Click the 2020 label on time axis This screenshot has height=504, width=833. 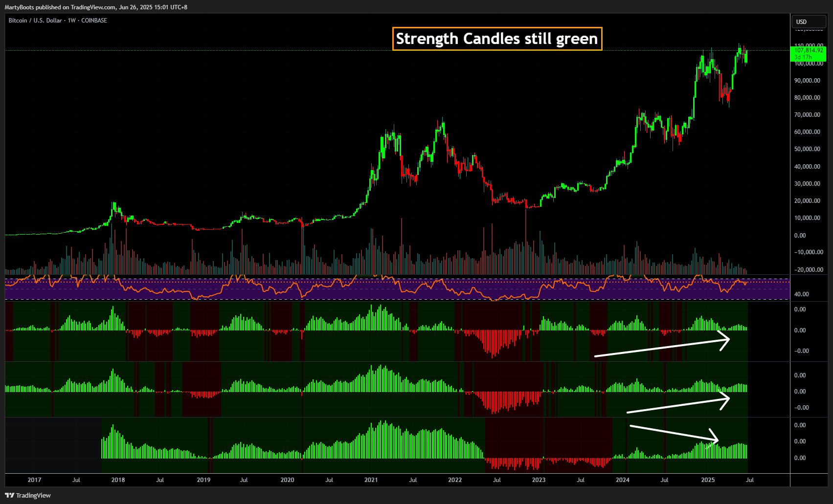[x=287, y=480]
